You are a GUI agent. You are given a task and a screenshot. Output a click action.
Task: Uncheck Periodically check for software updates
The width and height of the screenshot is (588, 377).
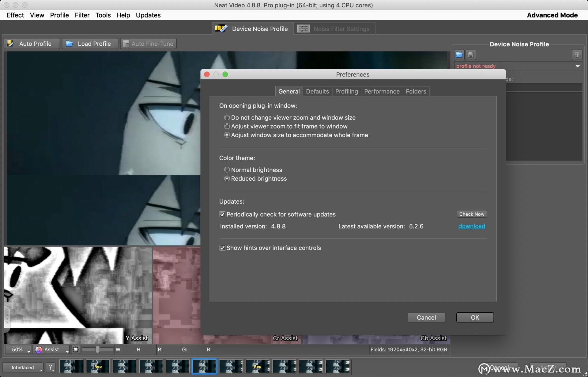[x=223, y=214]
